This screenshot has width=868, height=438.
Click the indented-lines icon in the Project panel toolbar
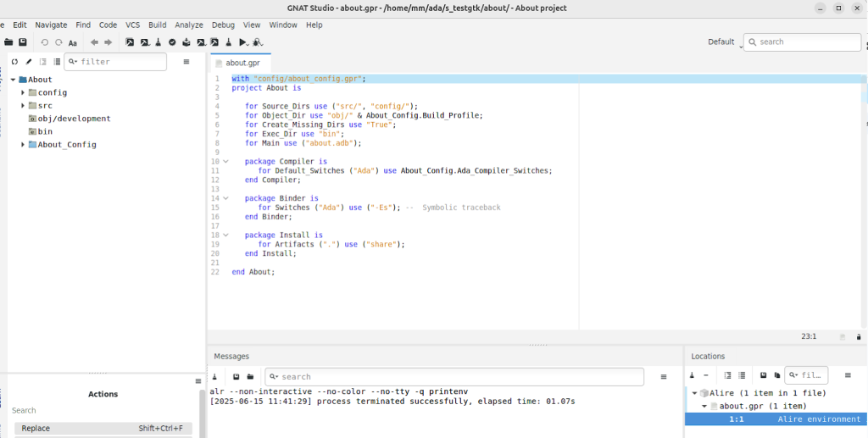43,62
